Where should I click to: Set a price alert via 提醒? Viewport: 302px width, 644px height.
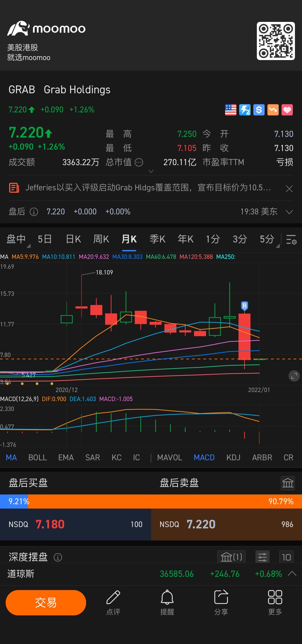167,602
